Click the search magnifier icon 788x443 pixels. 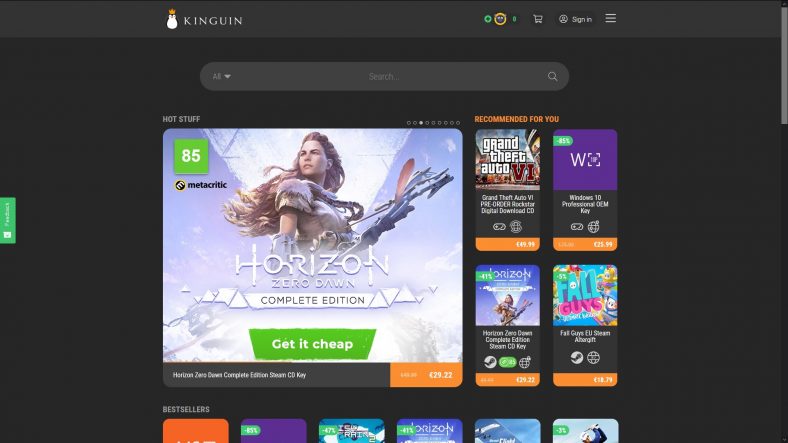[552, 76]
